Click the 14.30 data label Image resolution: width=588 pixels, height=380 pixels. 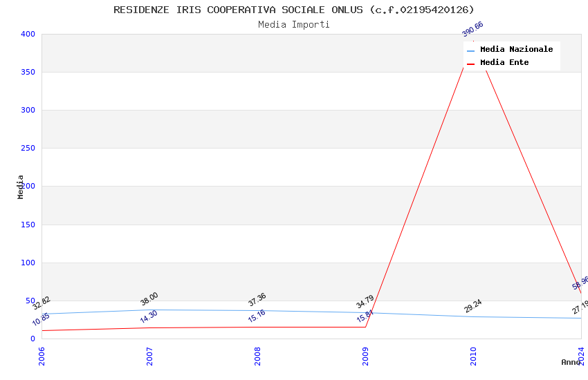click(149, 316)
